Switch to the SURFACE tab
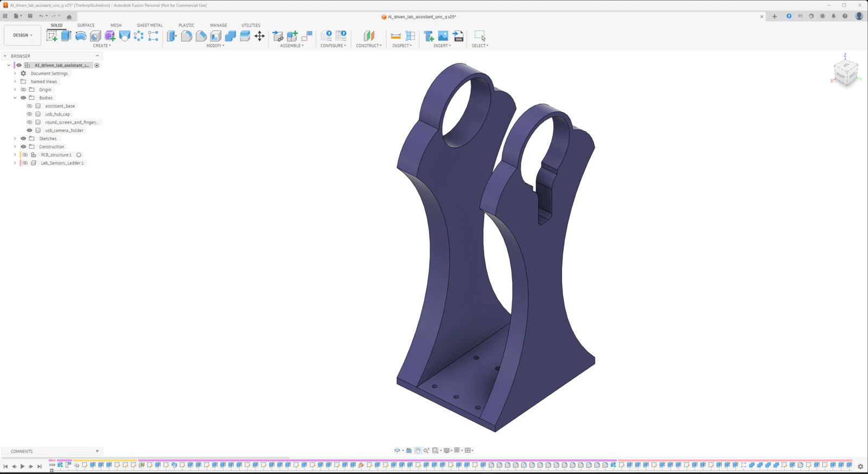 [x=86, y=25]
